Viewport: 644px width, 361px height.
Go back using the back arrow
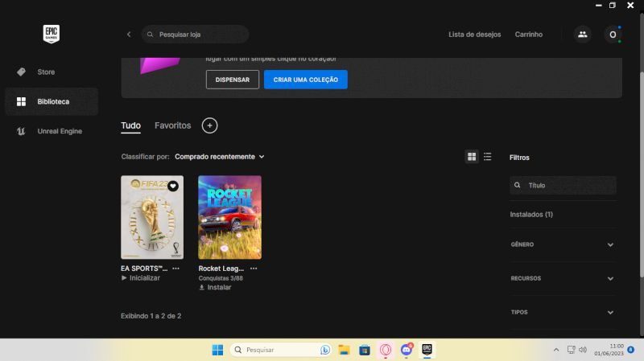coord(129,35)
